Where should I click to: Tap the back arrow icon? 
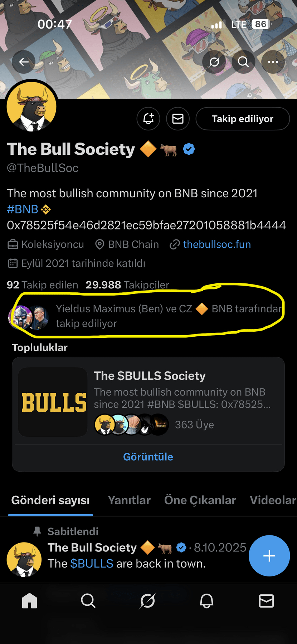24,62
